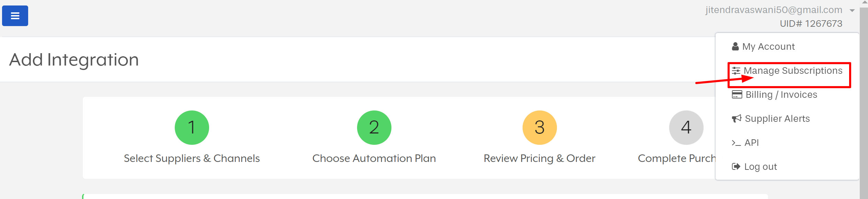
Task: Click the Supplier Alerts megaphone icon
Action: pos(736,119)
